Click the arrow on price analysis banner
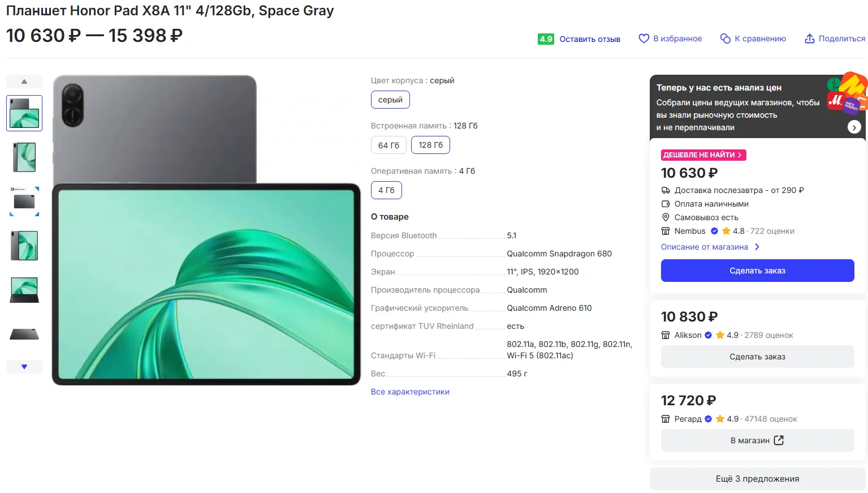868x493 pixels. pyautogui.click(x=854, y=127)
